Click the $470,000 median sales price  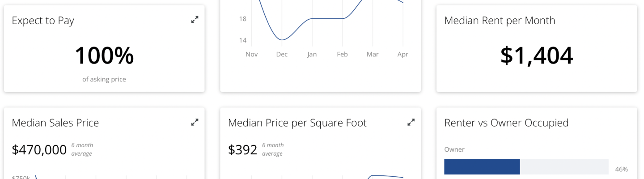(39, 150)
